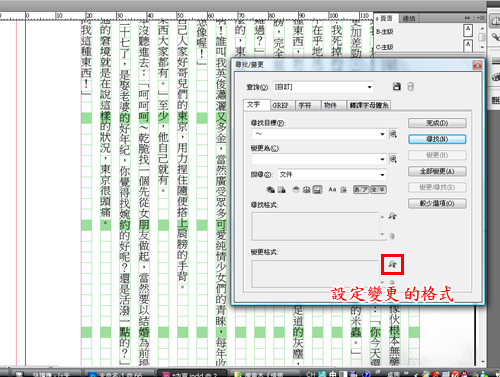The width and height of the screenshot is (500, 377).
Task: Click the 尋找(N) Find button
Action: point(437,139)
